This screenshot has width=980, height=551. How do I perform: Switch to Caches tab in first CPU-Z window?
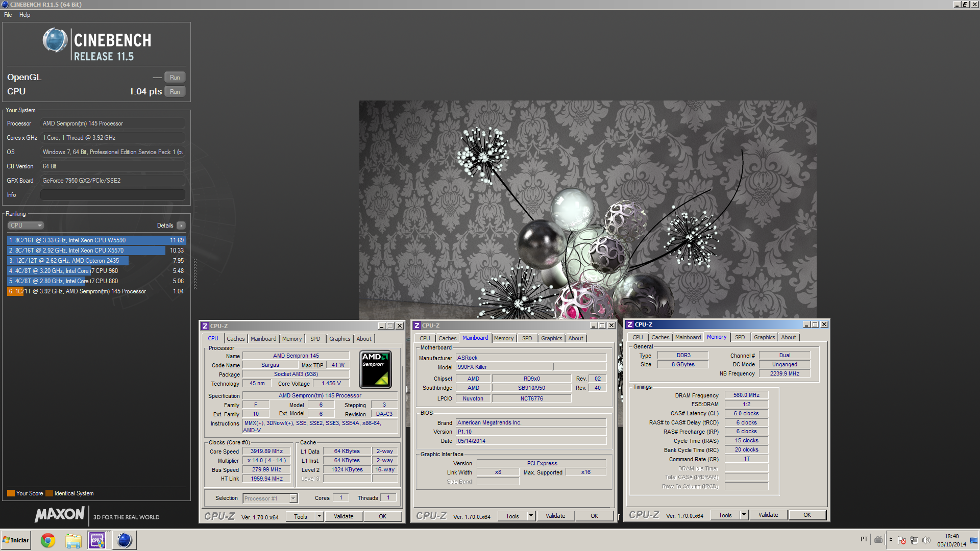click(236, 339)
